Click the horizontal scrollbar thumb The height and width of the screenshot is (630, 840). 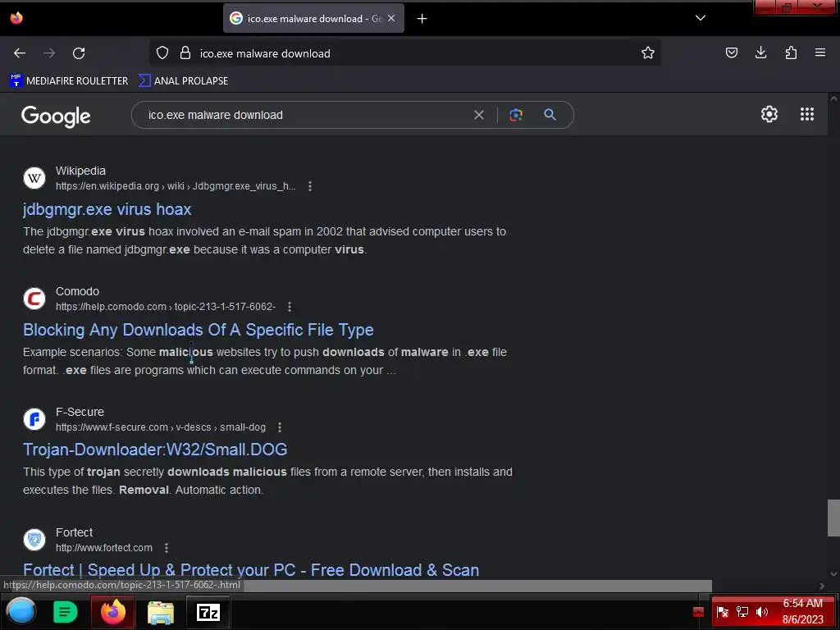477,586
